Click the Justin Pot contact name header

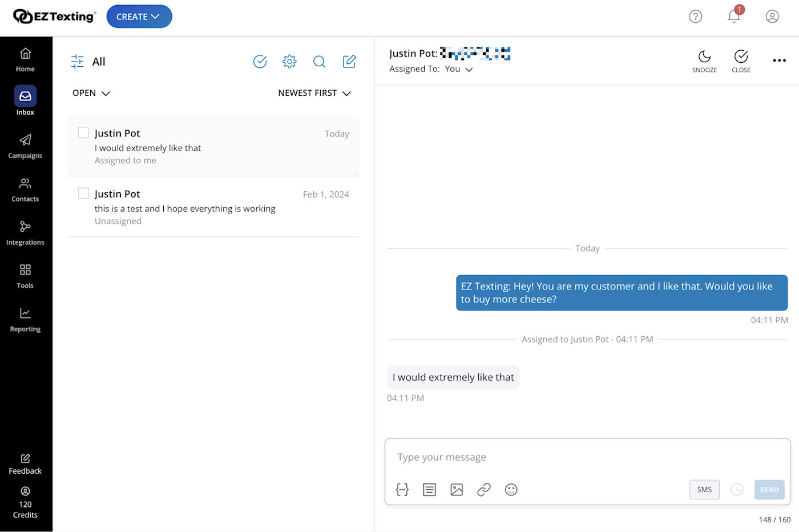click(413, 53)
